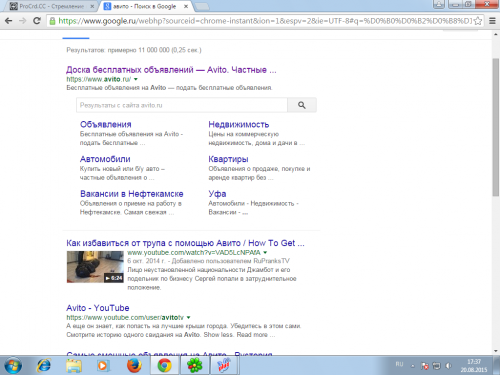The height and width of the screenshot is (375, 500).
Task: Open Internet Explorer from the taskbar
Action: [44, 366]
